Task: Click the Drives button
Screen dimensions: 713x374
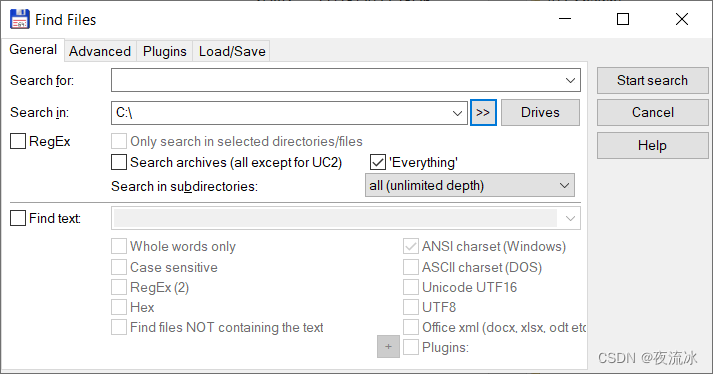Action: [540, 112]
